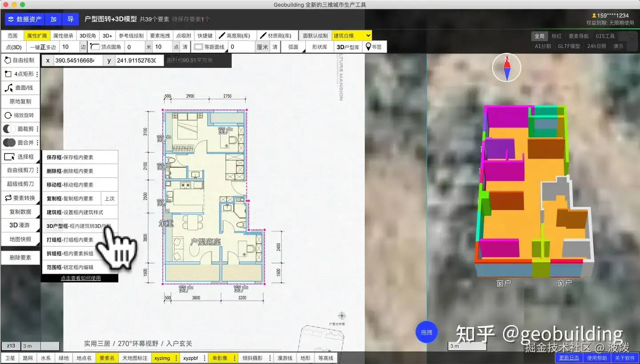Viewport: 640px width, 364px height.
Task: Click the blue 拖拽 drag circle button
Action: pos(426,332)
